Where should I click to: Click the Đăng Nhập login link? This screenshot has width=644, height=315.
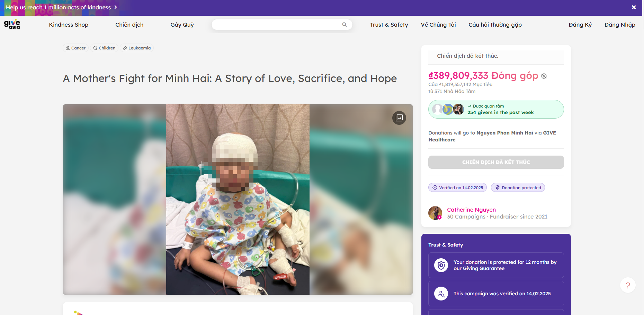(x=620, y=25)
